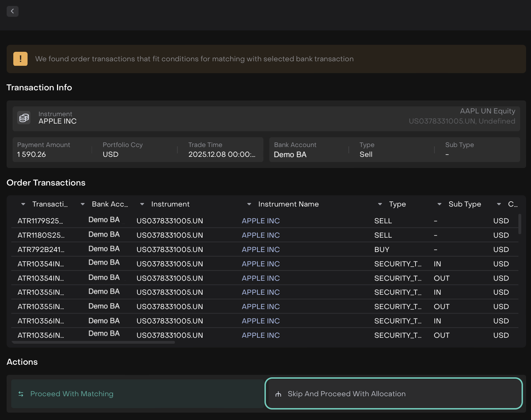
Task: Click the table's vertical scrollbar
Action: (x=520, y=224)
